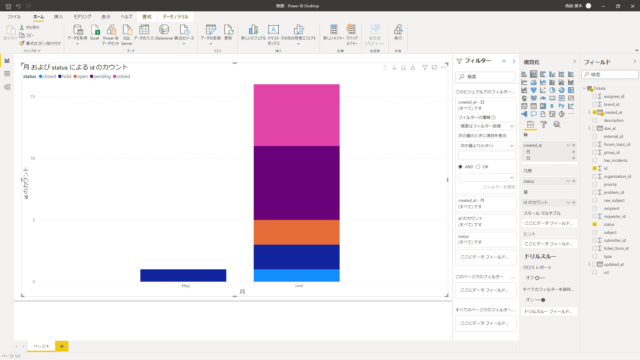
Task: Click Apply Filter (フィルターを適用) link
Action: [499, 187]
